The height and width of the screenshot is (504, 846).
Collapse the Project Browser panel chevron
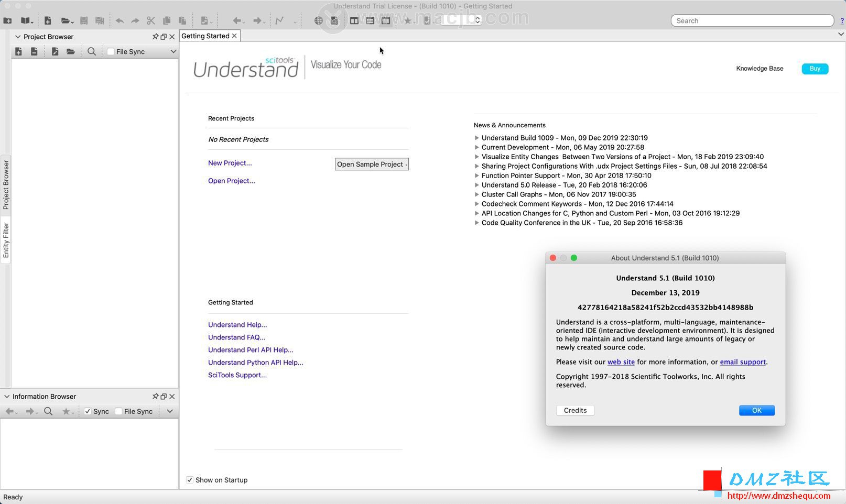[18, 37]
